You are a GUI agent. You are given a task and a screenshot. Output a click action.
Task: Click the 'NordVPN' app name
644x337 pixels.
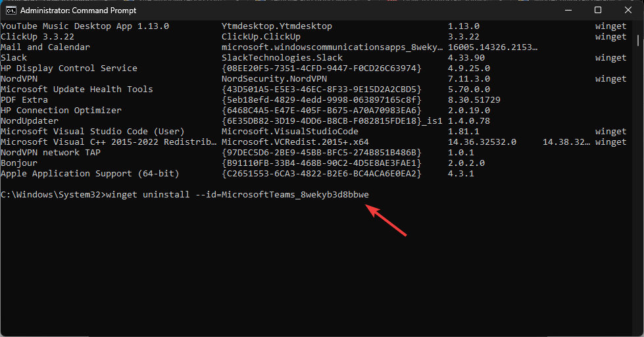[19, 79]
